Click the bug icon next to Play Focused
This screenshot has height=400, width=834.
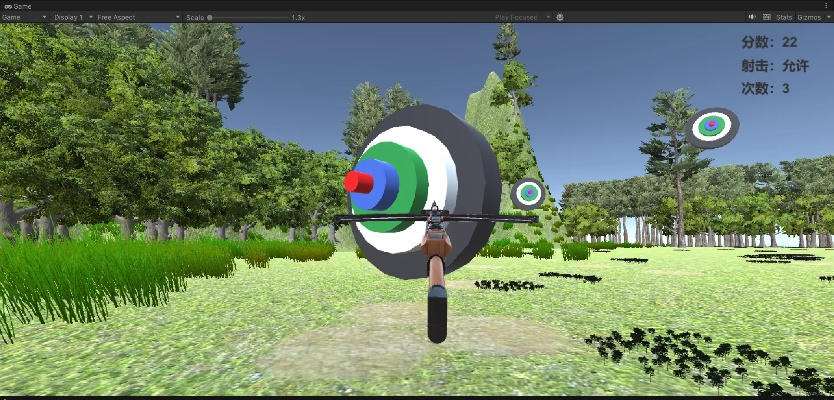pyautogui.click(x=560, y=17)
